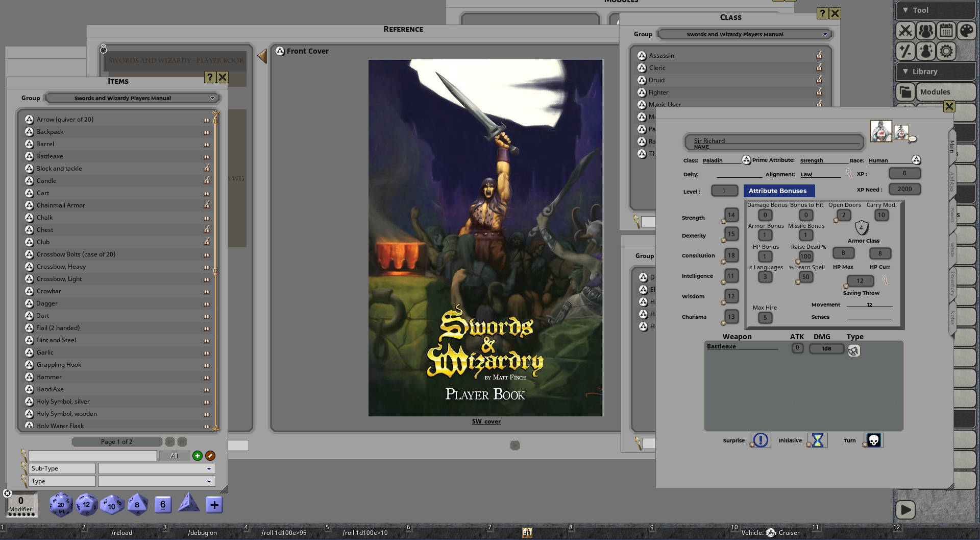
Task: Click the Modifier box
Action: coord(21,504)
